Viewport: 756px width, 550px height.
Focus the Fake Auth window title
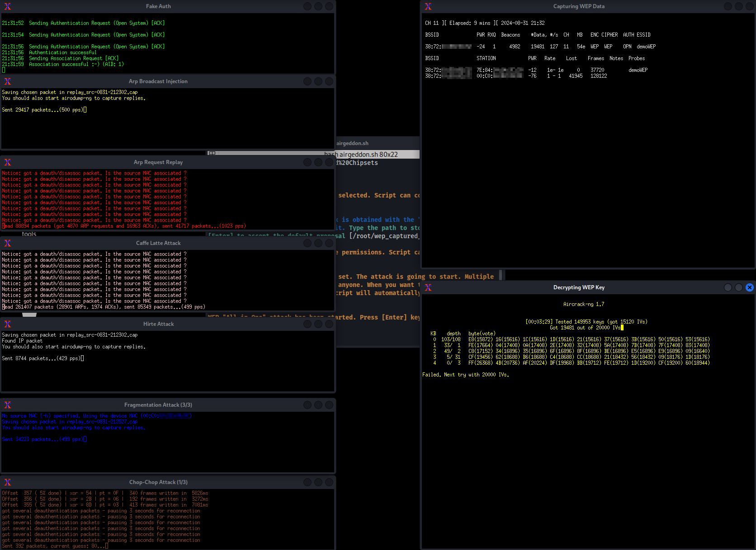(158, 6)
